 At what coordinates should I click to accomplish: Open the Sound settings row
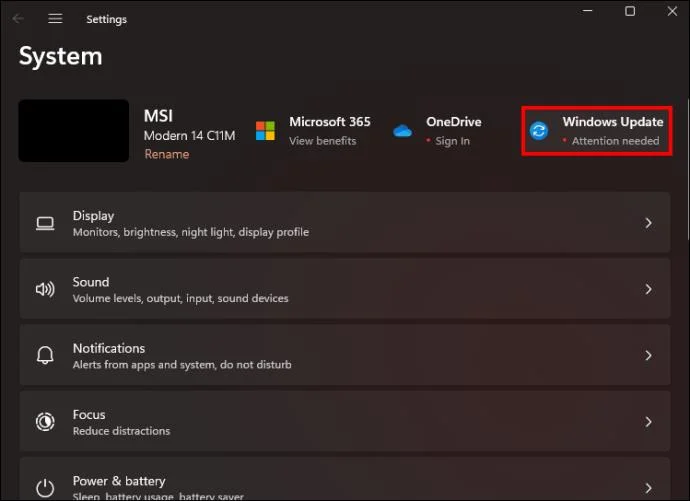point(345,289)
